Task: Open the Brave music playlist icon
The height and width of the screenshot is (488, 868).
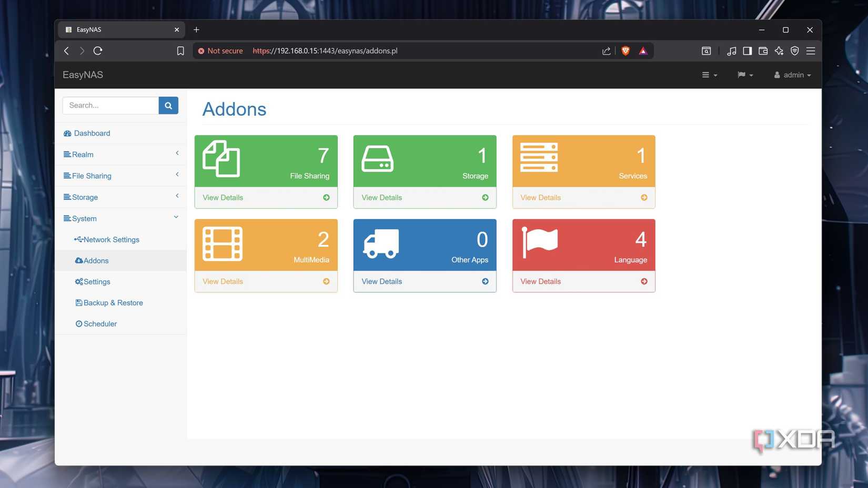Action: pos(731,51)
